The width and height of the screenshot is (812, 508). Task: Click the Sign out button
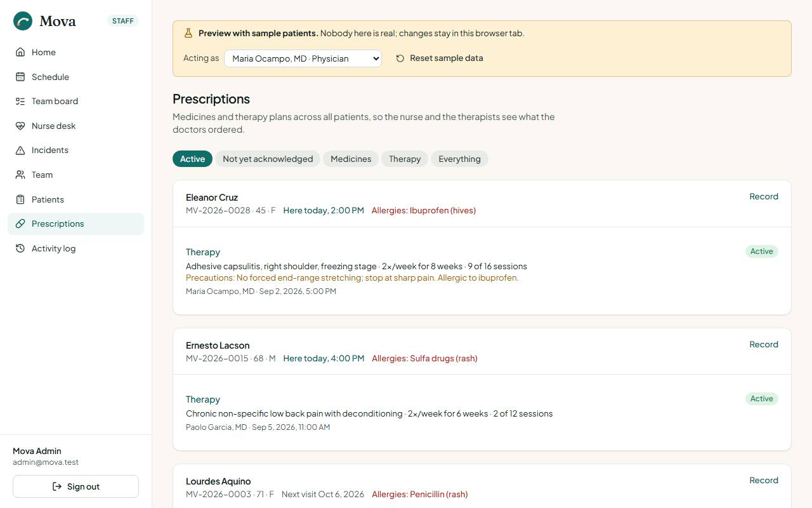75,486
